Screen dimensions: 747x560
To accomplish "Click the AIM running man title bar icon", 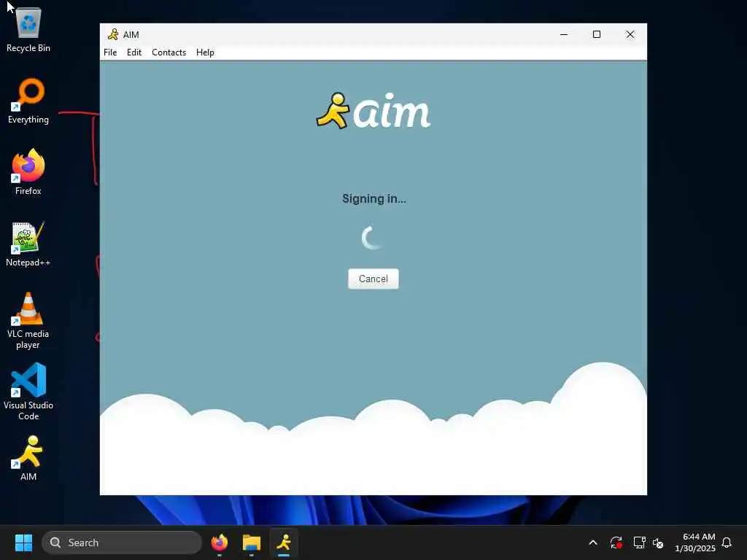I will pyautogui.click(x=113, y=34).
